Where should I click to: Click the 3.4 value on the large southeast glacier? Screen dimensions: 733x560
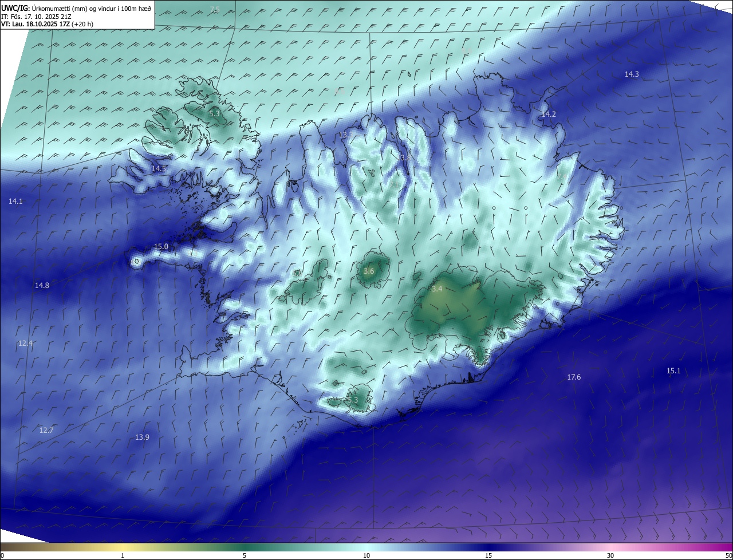[437, 289]
